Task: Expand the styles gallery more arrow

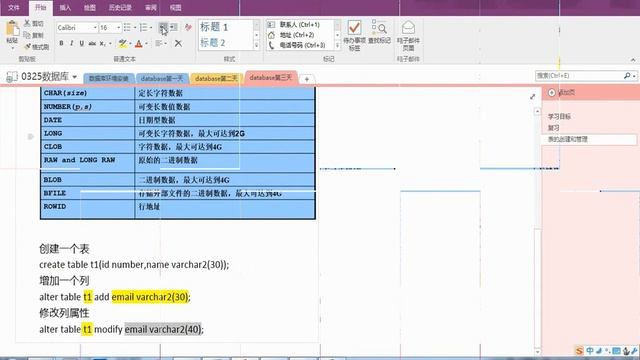Action: pos(256,45)
